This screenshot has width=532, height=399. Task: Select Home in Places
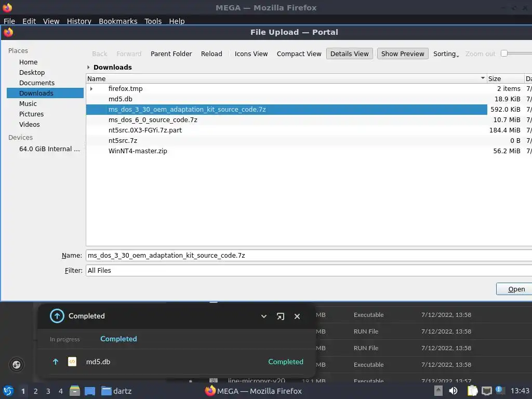(x=45, y=62)
